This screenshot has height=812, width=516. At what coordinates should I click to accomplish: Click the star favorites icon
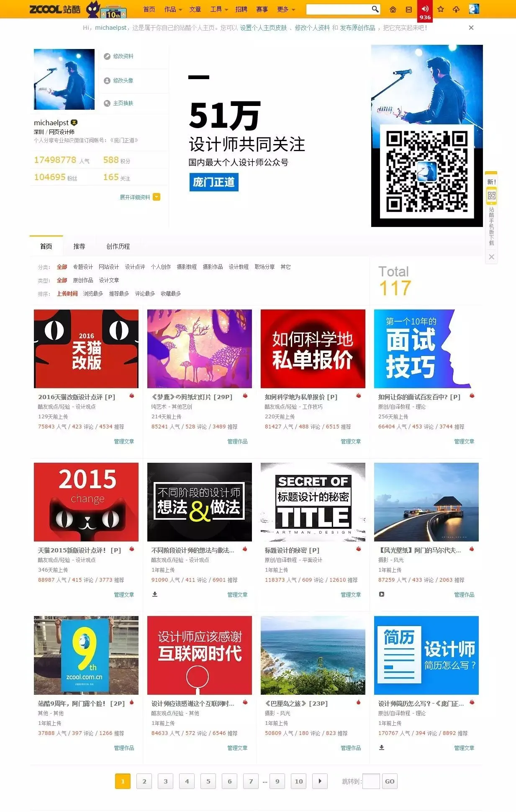click(x=441, y=9)
